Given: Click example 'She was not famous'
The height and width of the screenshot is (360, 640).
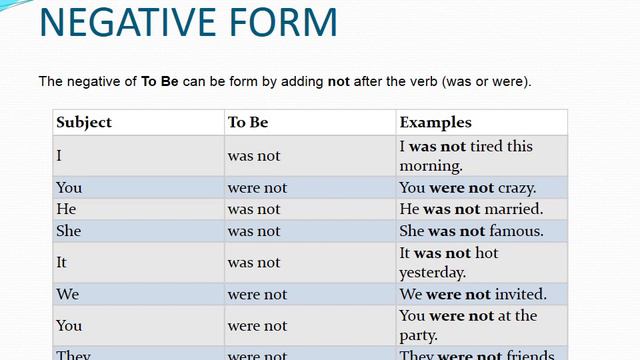Looking at the screenshot, I should click(471, 231).
